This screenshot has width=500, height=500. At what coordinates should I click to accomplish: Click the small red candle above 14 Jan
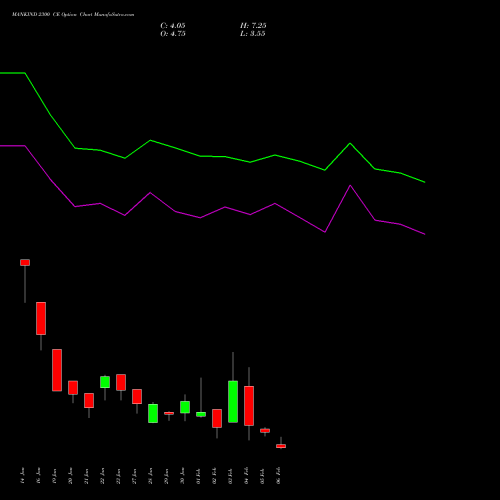click(25, 263)
